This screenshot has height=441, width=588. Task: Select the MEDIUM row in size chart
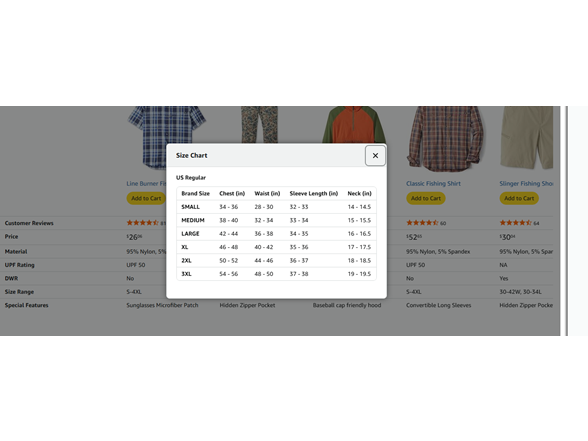(276, 220)
